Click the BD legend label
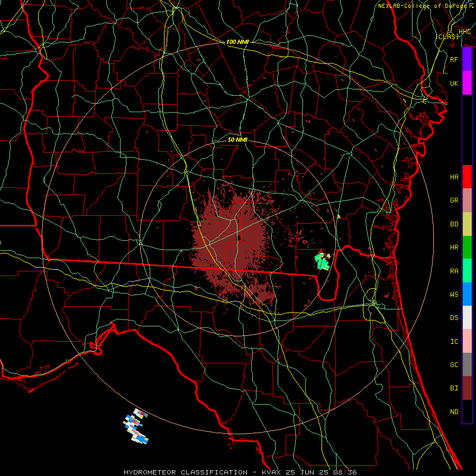 click(x=454, y=224)
